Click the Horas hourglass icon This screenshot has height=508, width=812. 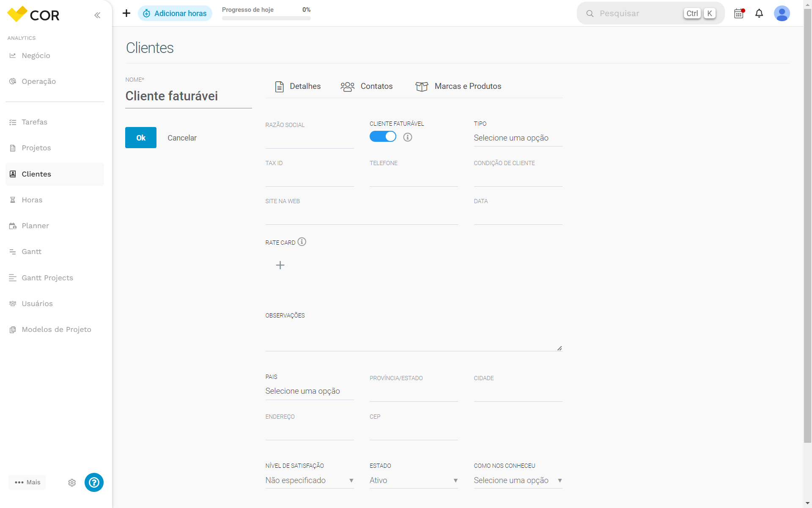coord(13,200)
